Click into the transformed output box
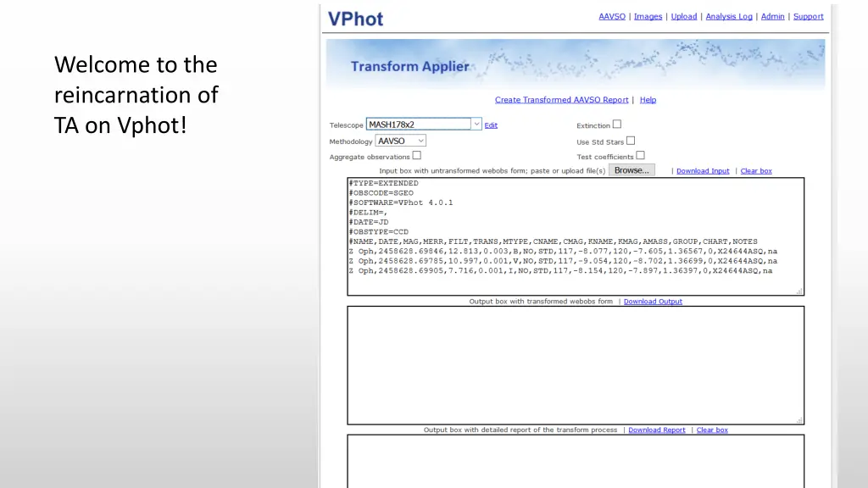This screenshot has height=488, width=868. pyautogui.click(x=576, y=366)
